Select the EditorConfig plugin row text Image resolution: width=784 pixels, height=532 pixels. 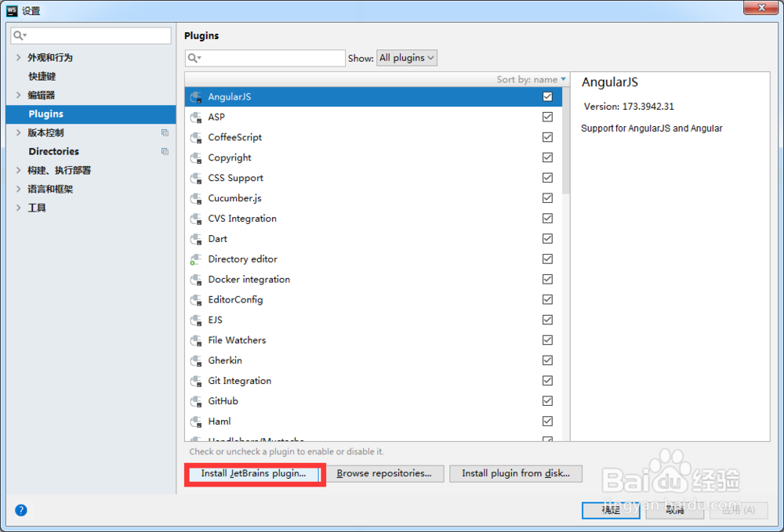[235, 300]
